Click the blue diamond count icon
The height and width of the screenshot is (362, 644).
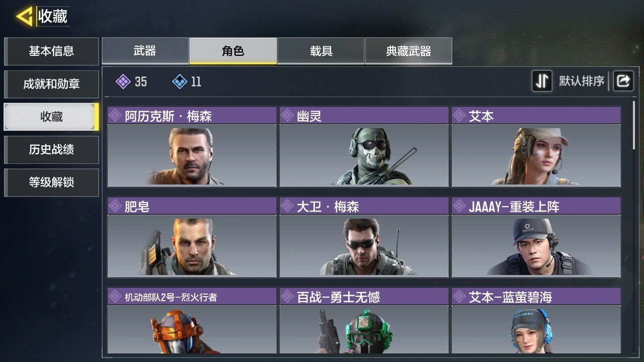tap(180, 81)
